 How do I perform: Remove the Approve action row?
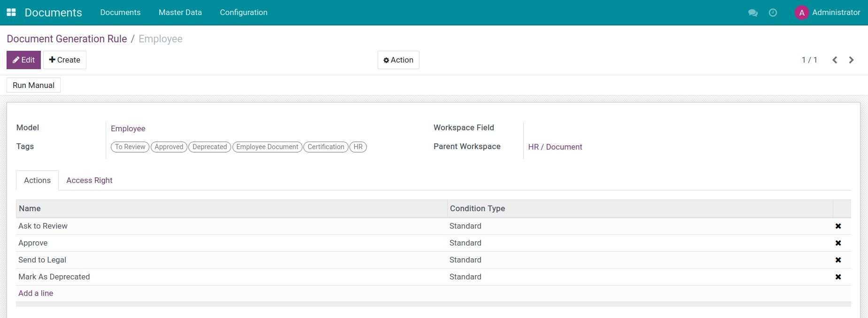pos(838,243)
